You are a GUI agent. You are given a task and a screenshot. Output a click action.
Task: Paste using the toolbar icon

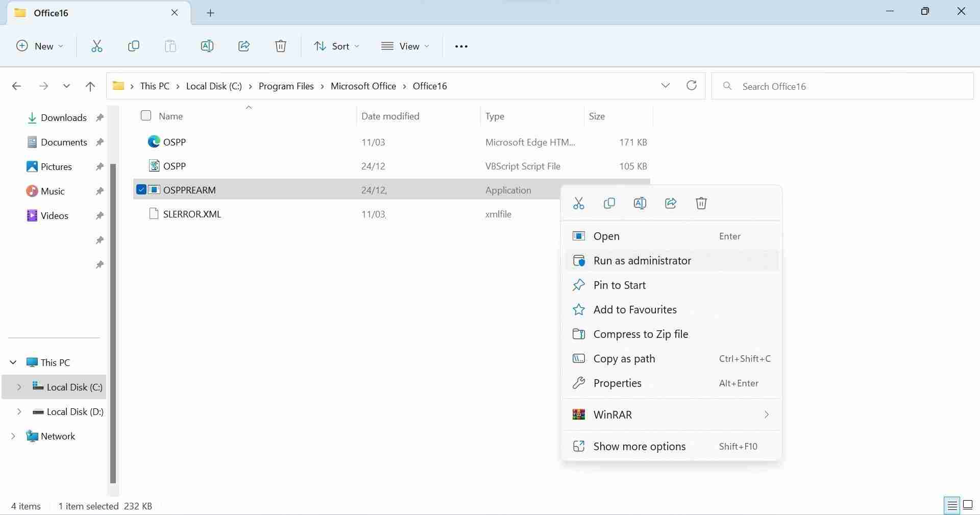coord(170,46)
